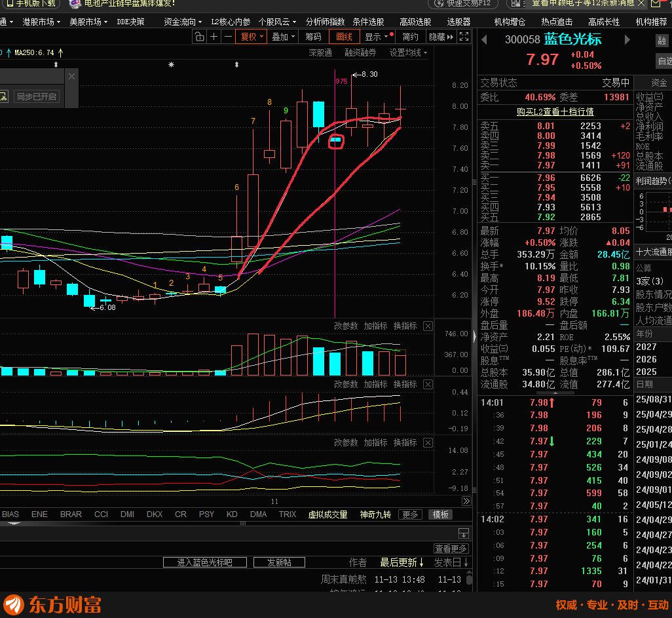Click the lock icon in the chart toolbar
Image resolution: width=672 pixels, height=618 pixels.
tap(199, 37)
